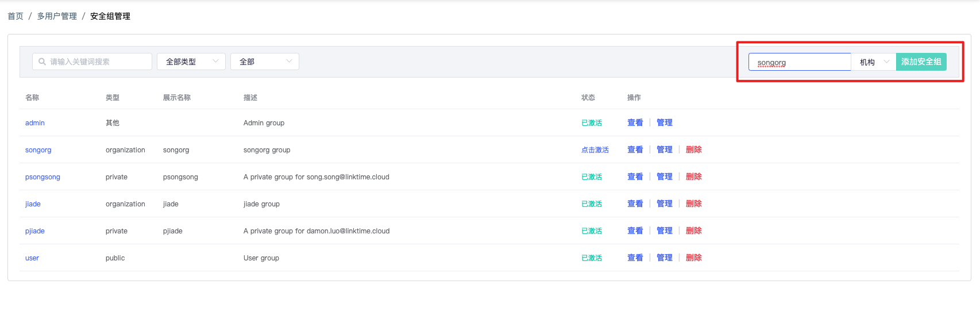The width and height of the screenshot is (980, 311).
Task: Click the 安全组管理 breadcrumb text
Action: (x=110, y=16)
